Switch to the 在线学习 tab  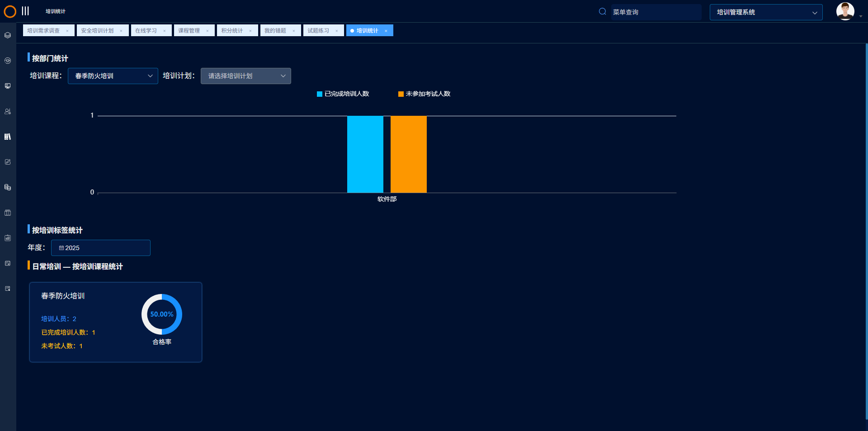point(146,31)
